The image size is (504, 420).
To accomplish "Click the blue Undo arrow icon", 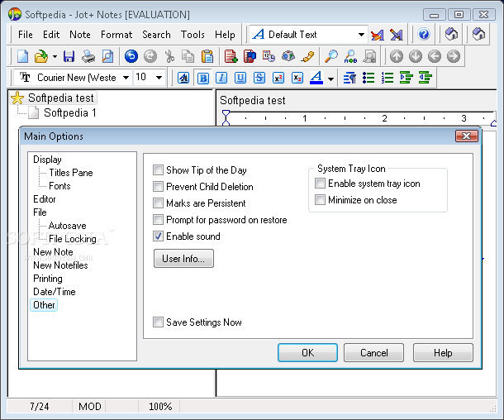I will [x=131, y=56].
